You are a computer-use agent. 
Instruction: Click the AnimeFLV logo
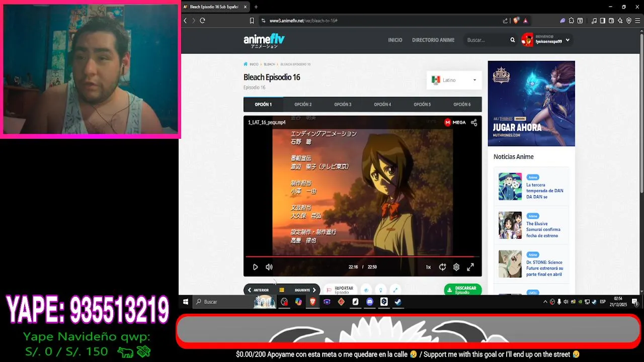point(264,40)
